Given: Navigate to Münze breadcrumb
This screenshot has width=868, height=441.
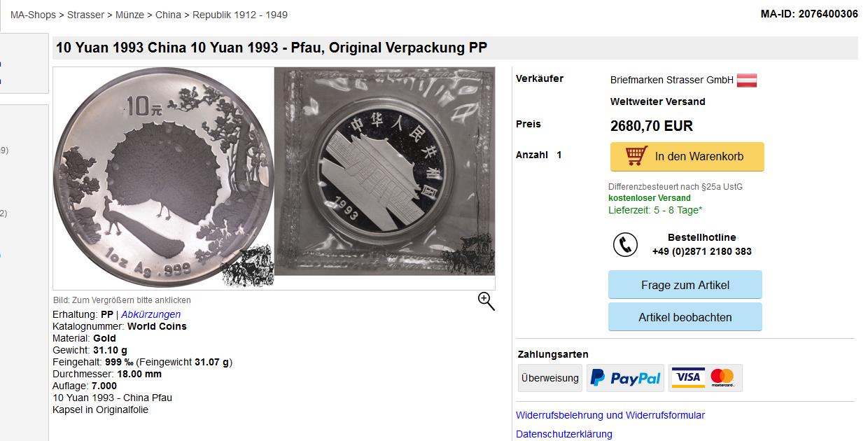Looking at the screenshot, I should point(129,15).
